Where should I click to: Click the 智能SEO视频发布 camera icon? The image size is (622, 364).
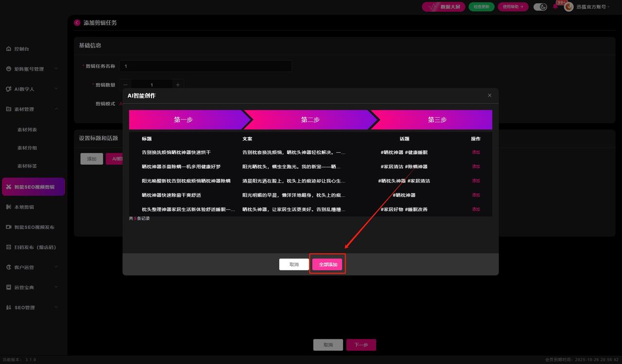coord(9,227)
